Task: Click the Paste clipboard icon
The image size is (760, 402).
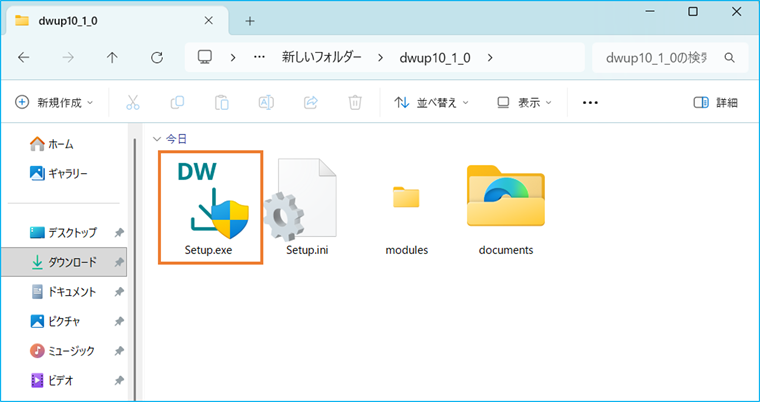Action: tap(222, 102)
